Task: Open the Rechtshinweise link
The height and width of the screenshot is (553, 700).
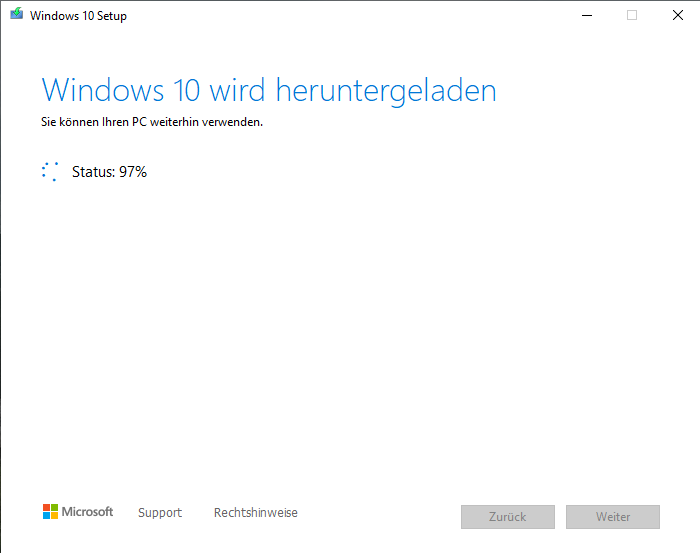Action: 256,512
